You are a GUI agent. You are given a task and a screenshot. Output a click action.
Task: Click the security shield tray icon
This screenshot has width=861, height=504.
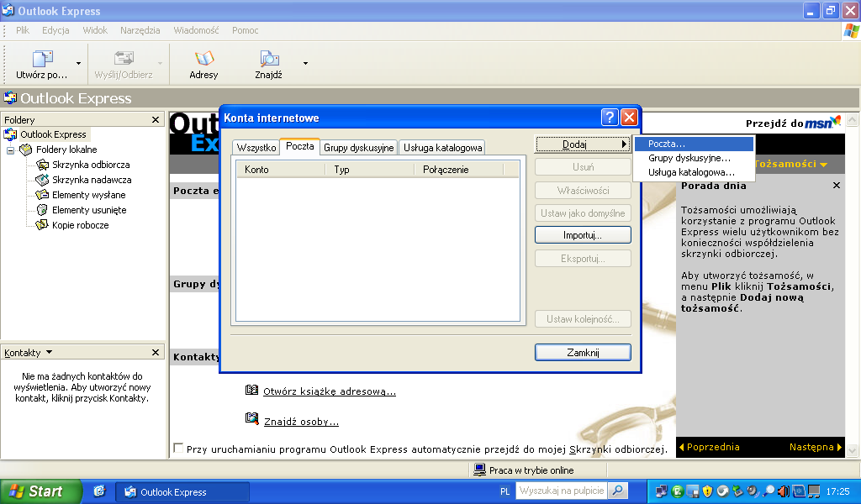click(707, 491)
